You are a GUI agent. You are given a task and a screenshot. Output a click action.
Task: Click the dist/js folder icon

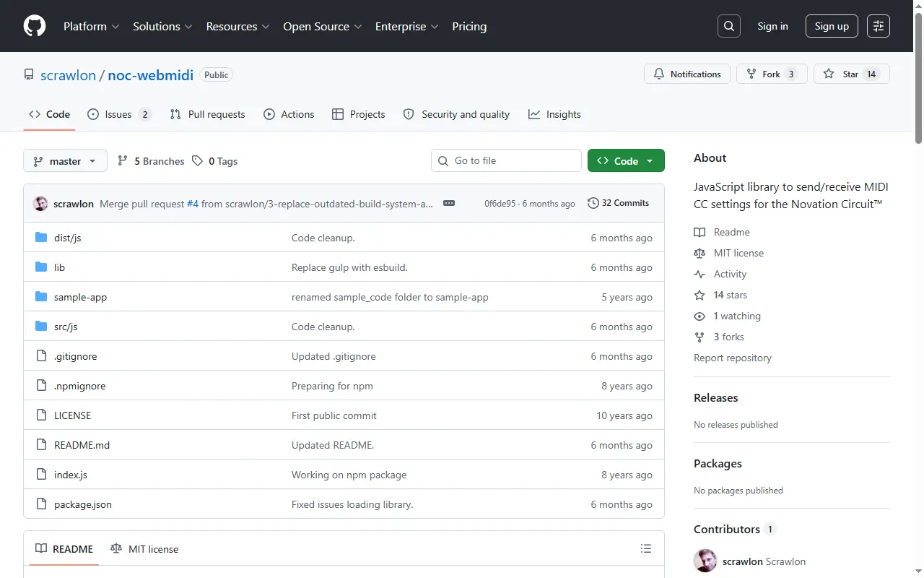tap(41, 238)
